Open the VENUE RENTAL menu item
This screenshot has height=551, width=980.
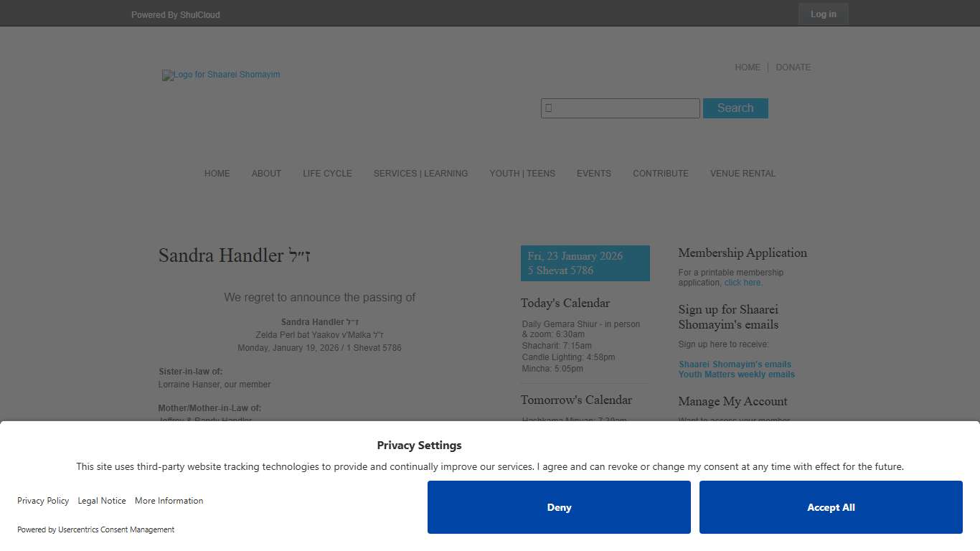[x=743, y=174]
